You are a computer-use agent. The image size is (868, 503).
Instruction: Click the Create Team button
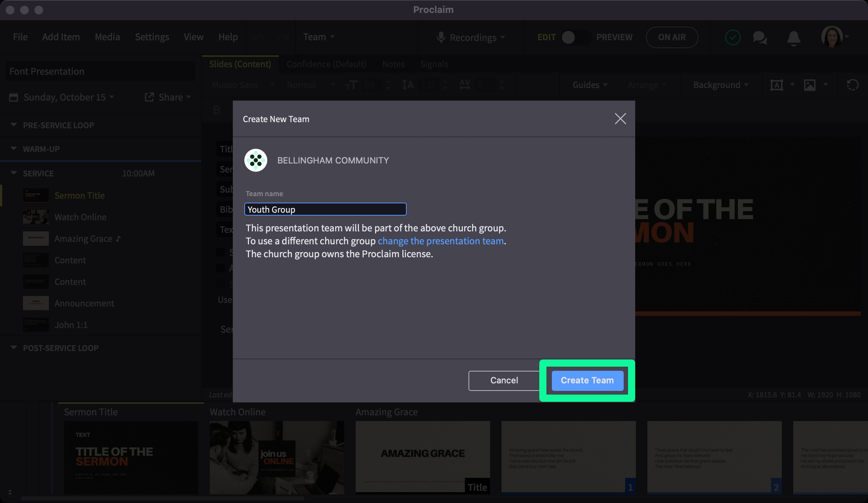(587, 380)
